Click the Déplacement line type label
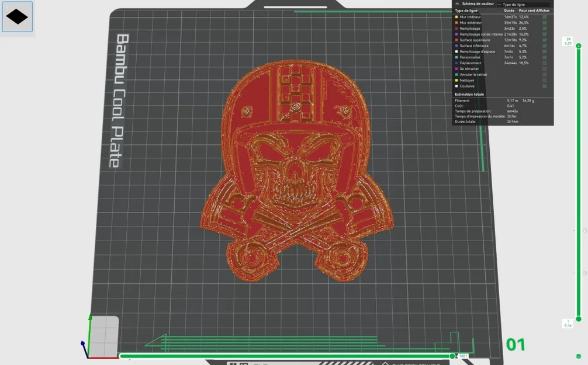Screen dimensions: 588x365 [x=471, y=63]
